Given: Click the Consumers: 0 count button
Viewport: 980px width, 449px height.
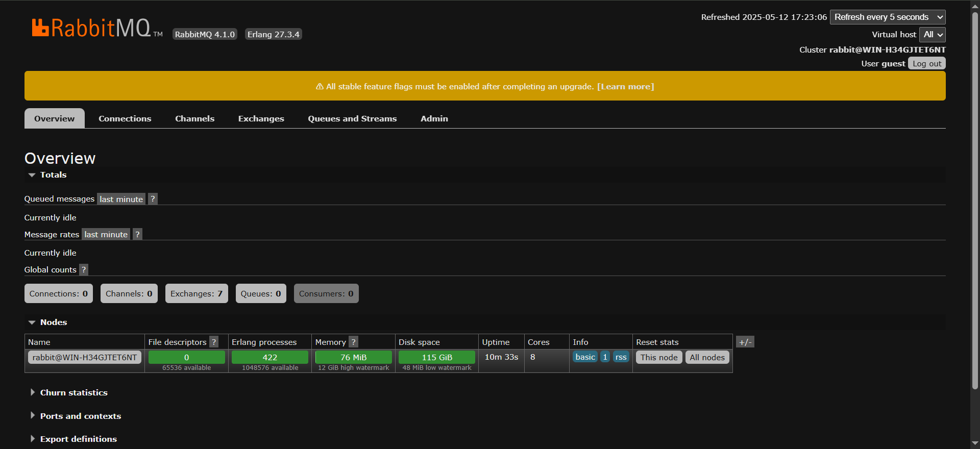Looking at the screenshot, I should click(326, 293).
